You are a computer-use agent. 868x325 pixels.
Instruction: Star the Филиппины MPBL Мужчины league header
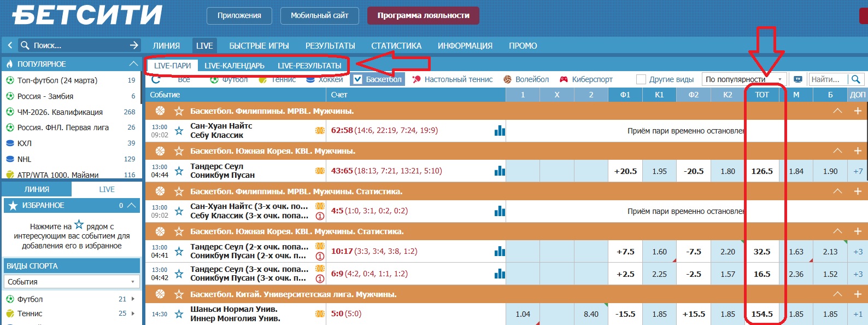pyautogui.click(x=179, y=111)
